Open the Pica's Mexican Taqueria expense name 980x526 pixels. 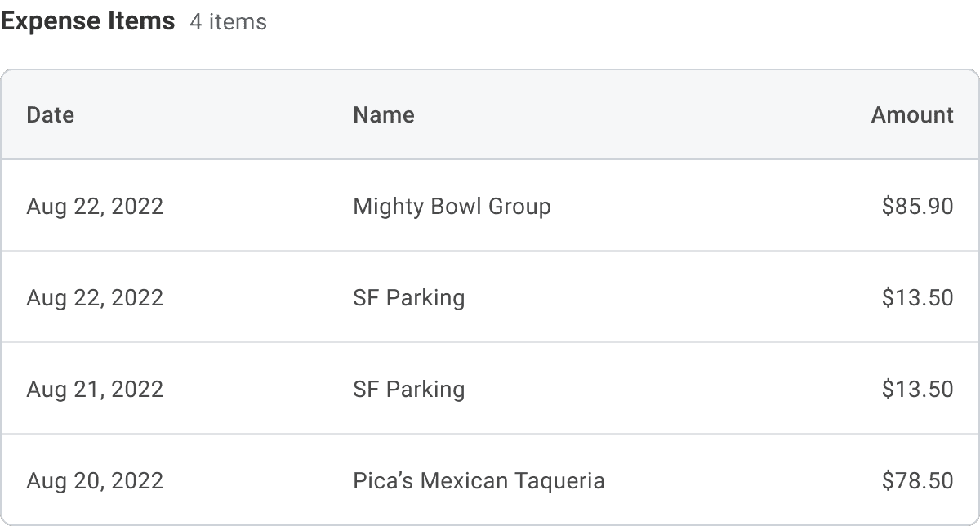479,481
